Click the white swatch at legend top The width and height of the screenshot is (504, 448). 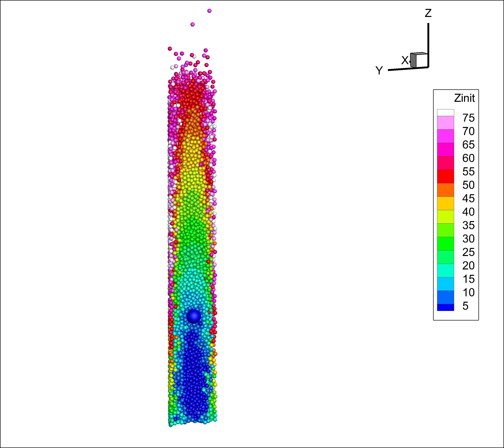coord(446,113)
